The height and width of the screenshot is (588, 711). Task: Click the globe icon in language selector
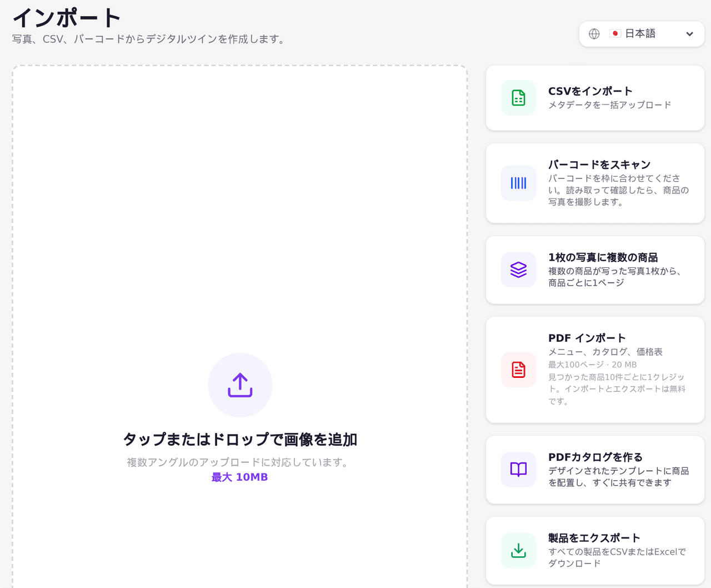pyautogui.click(x=594, y=34)
